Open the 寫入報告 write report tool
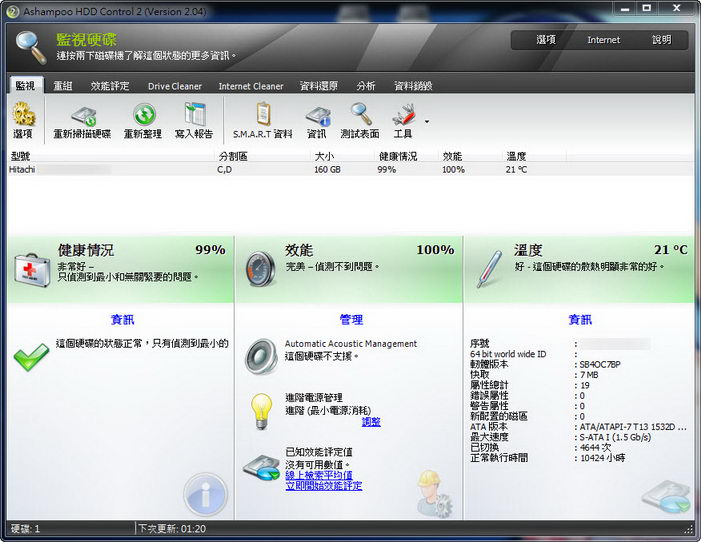This screenshot has height=542, width=701. 194,114
